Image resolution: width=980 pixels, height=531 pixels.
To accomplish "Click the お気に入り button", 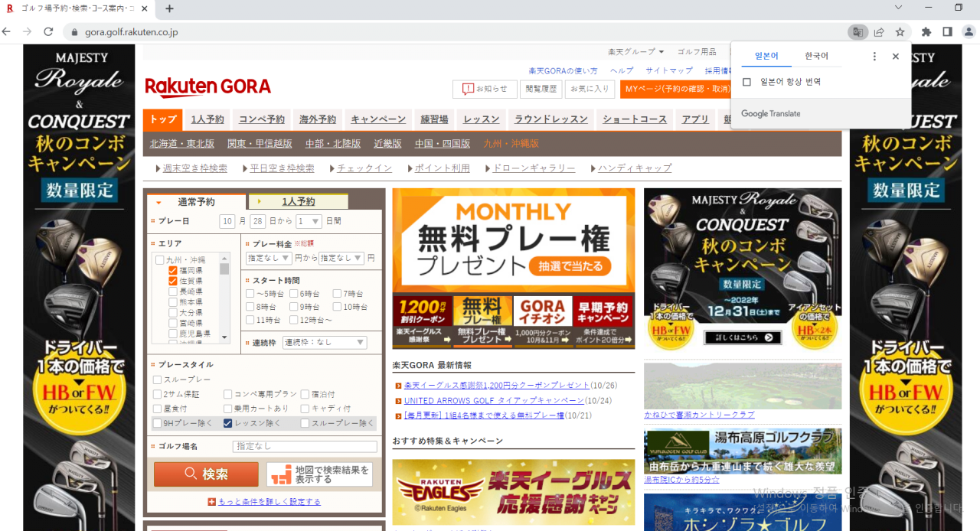I will pos(590,89).
